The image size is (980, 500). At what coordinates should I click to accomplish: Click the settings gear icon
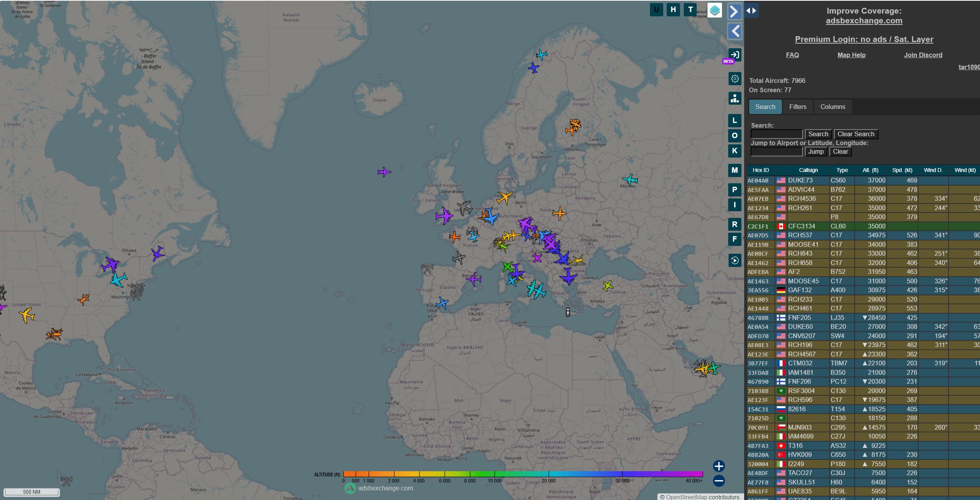pos(734,79)
